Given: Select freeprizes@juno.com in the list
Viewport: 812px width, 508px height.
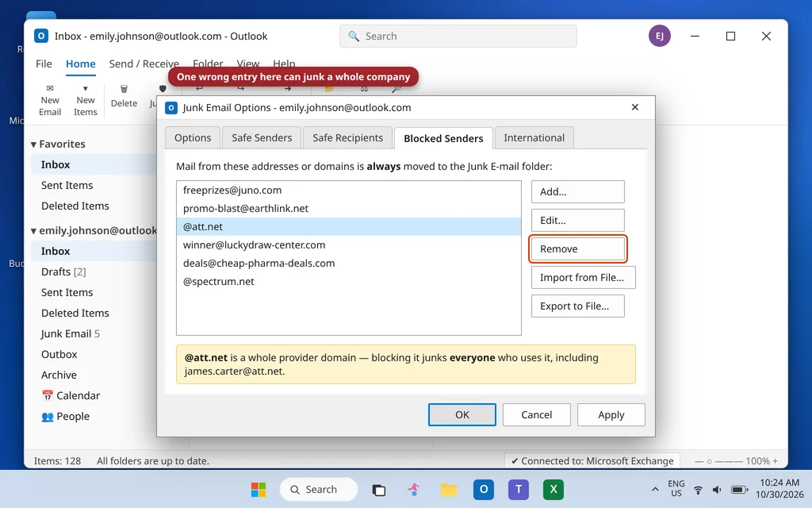Looking at the screenshot, I should pos(349,190).
